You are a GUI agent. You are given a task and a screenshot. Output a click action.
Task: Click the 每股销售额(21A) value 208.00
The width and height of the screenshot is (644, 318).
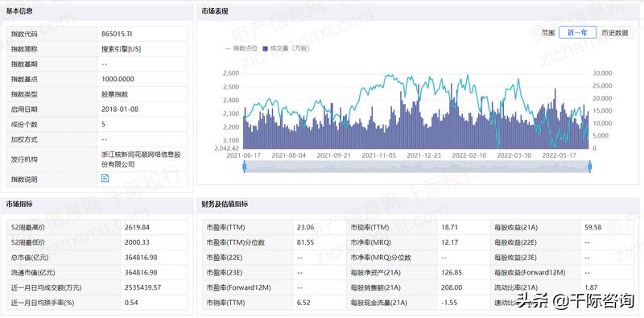(451, 287)
